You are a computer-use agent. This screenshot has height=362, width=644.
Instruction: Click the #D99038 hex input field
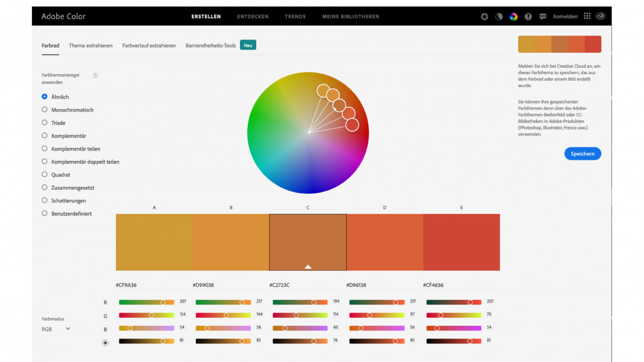pos(227,285)
